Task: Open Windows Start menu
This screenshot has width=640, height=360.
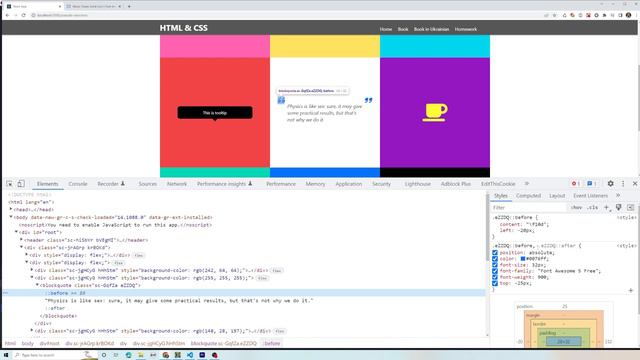Action: 6,355
